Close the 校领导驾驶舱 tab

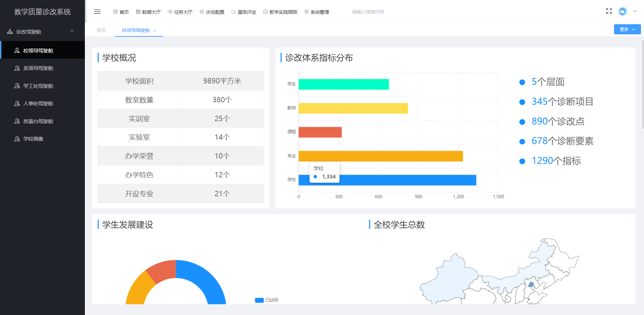(x=155, y=31)
